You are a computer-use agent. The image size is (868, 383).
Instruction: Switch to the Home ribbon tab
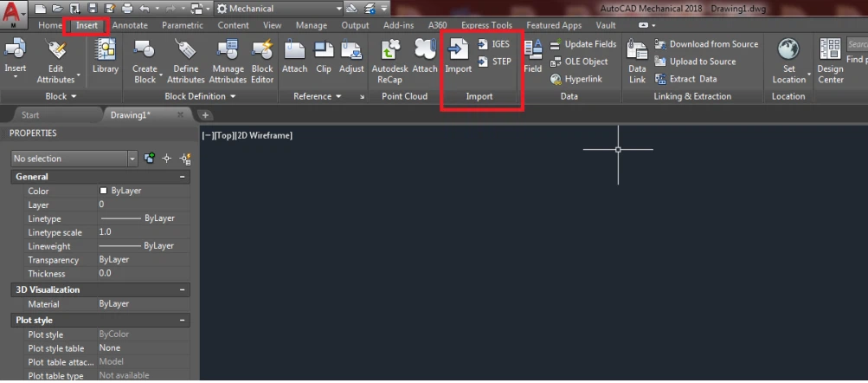(50, 25)
